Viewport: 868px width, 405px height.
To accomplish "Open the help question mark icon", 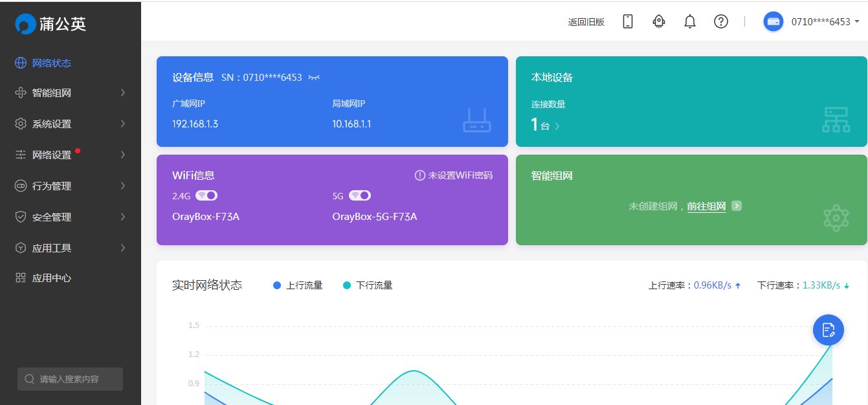I will (x=721, y=21).
